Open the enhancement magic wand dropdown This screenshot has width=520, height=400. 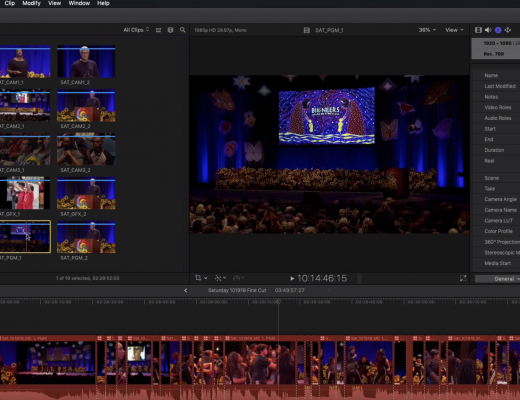click(x=220, y=278)
